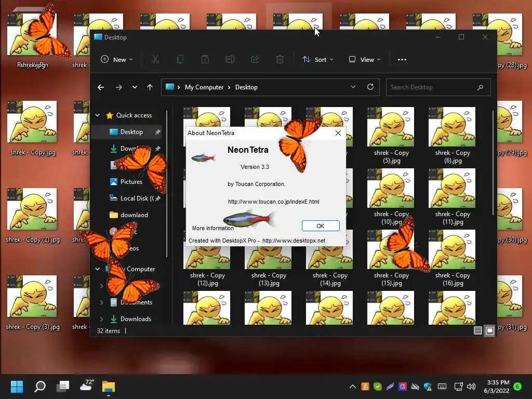The image size is (532, 399).
Task: Click the search magnifier in Search Desktop box
Action: coord(480,87)
